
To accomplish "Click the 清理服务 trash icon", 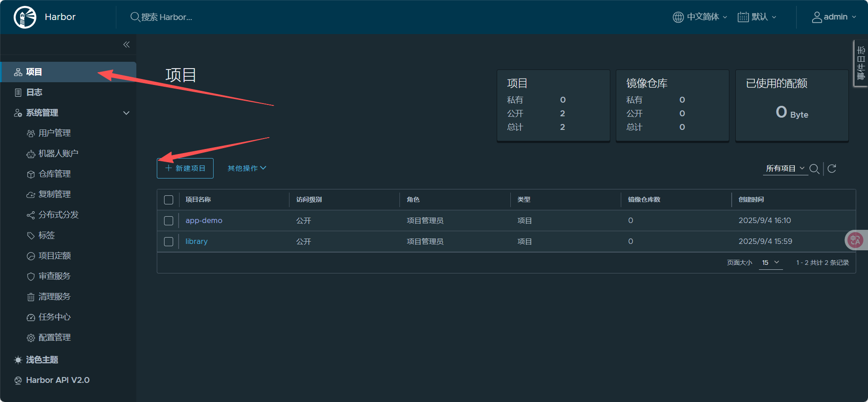I will tap(30, 297).
